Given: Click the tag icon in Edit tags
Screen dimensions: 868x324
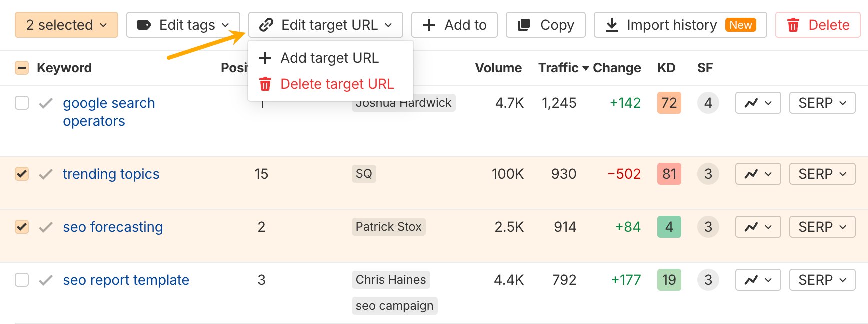Looking at the screenshot, I should pyautogui.click(x=144, y=25).
